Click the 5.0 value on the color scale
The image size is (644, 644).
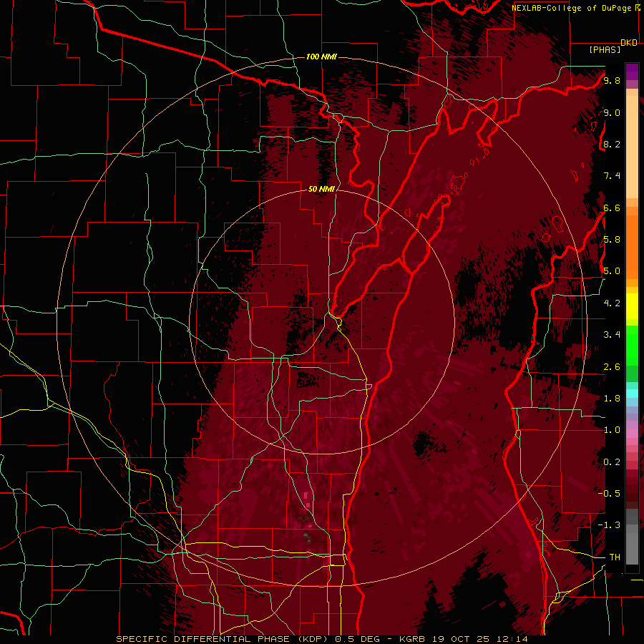click(x=612, y=271)
